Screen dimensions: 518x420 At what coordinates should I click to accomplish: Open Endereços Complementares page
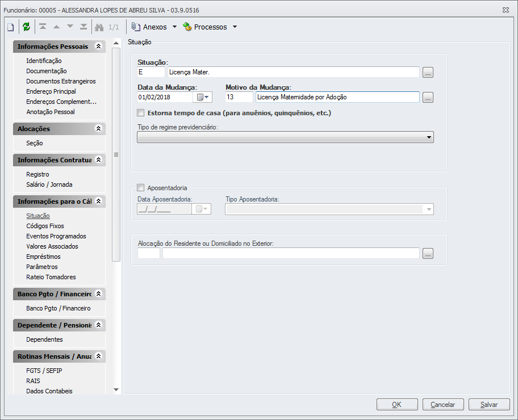click(x=61, y=102)
